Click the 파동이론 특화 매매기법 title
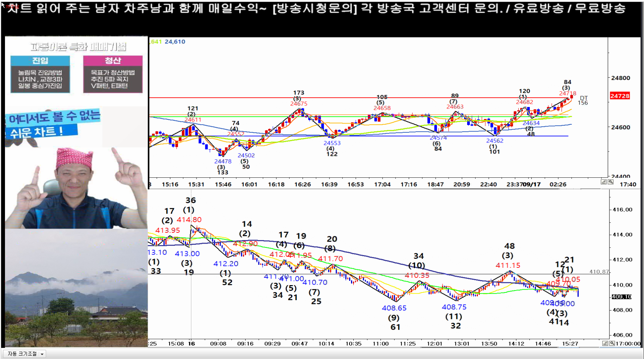Image resolution: width=644 pixels, height=359 pixels. (78, 47)
